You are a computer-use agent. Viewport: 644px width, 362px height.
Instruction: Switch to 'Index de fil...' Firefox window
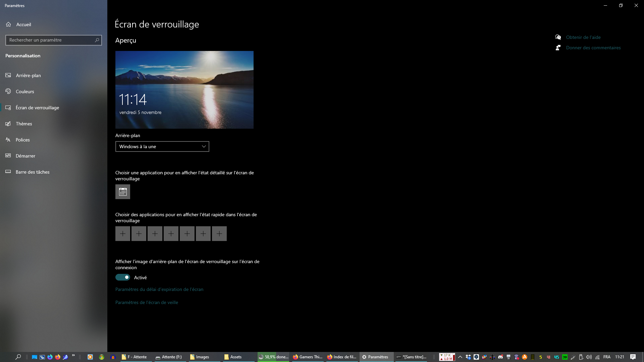(342, 357)
